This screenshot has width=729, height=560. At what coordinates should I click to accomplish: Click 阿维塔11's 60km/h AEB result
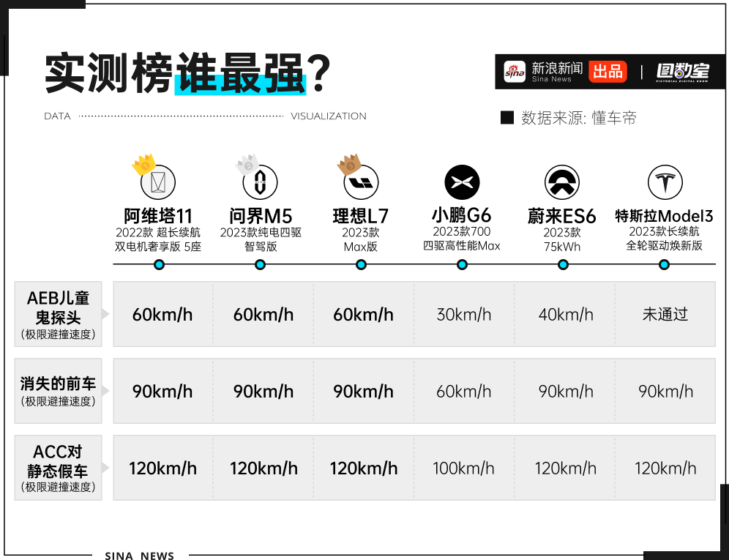pyautogui.click(x=162, y=315)
